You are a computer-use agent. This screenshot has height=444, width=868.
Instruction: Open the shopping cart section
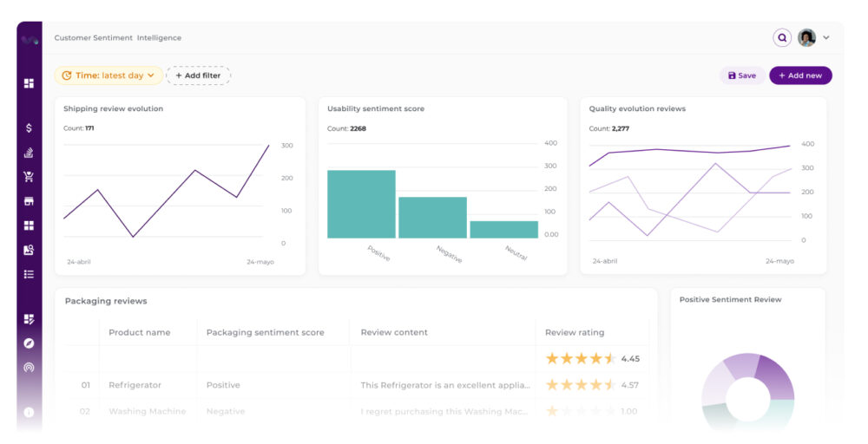tap(29, 176)
